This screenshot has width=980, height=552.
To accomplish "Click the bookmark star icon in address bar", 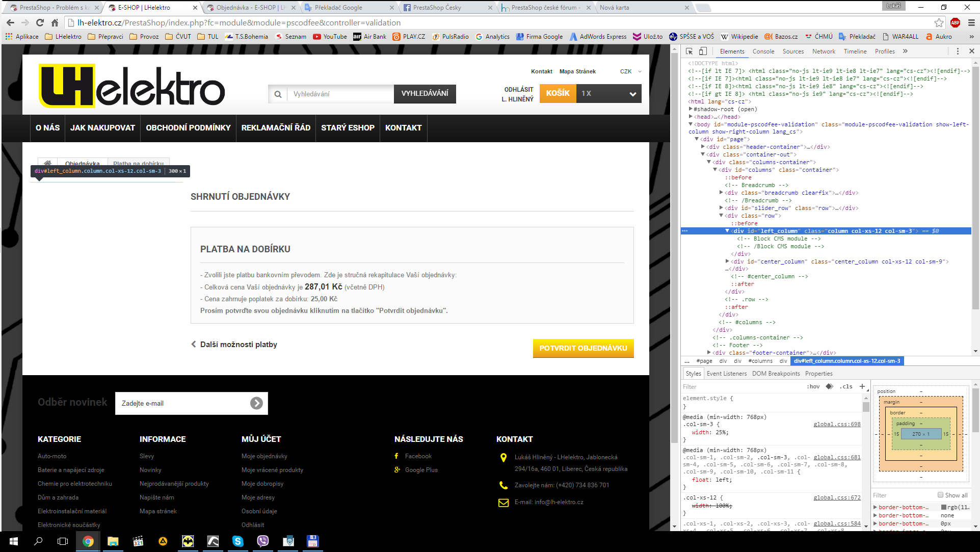I will point(939,22).
